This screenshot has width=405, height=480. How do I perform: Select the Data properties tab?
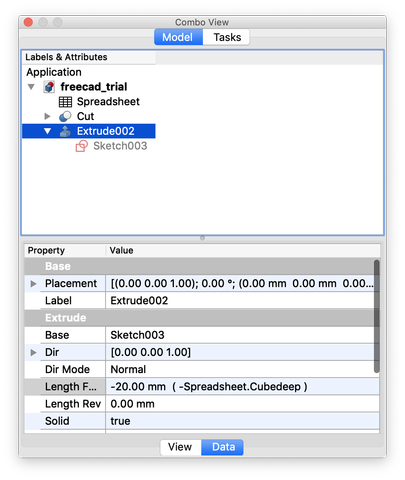pos(223,447)
